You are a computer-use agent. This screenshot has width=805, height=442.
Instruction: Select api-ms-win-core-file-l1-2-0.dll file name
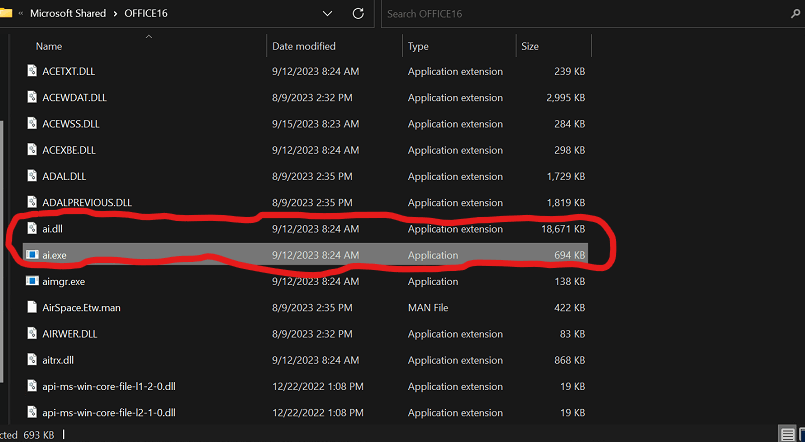click(x=109, y=386)
